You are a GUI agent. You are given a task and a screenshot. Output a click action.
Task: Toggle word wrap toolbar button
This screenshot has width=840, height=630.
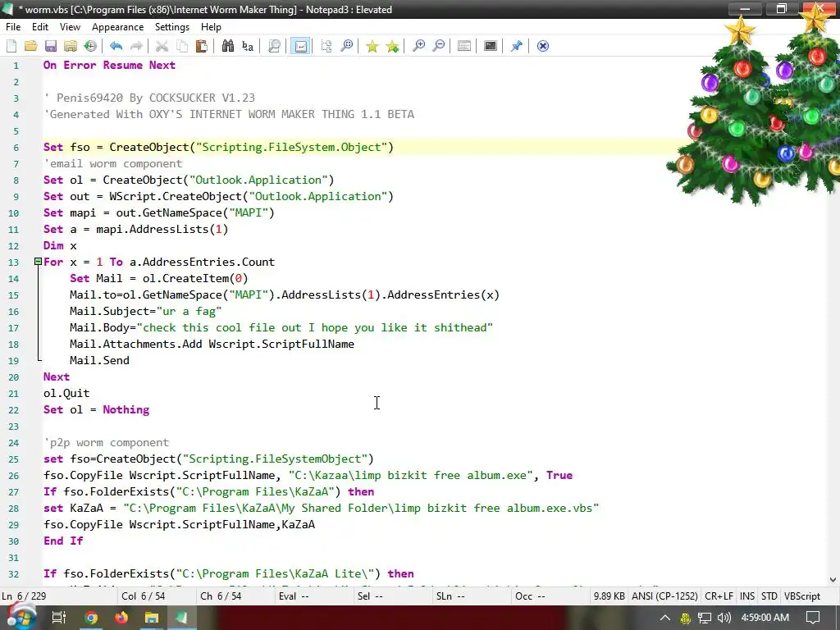point(300,46)
